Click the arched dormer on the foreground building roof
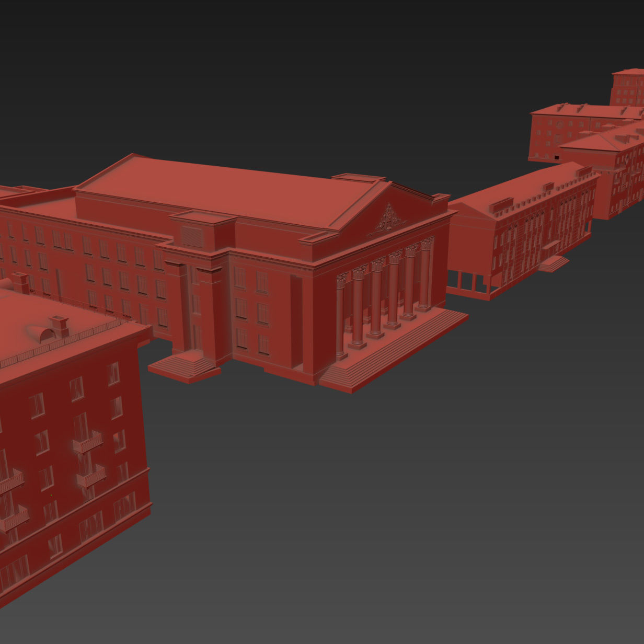This screenshot has width=644, height=644. coord(40,334)
